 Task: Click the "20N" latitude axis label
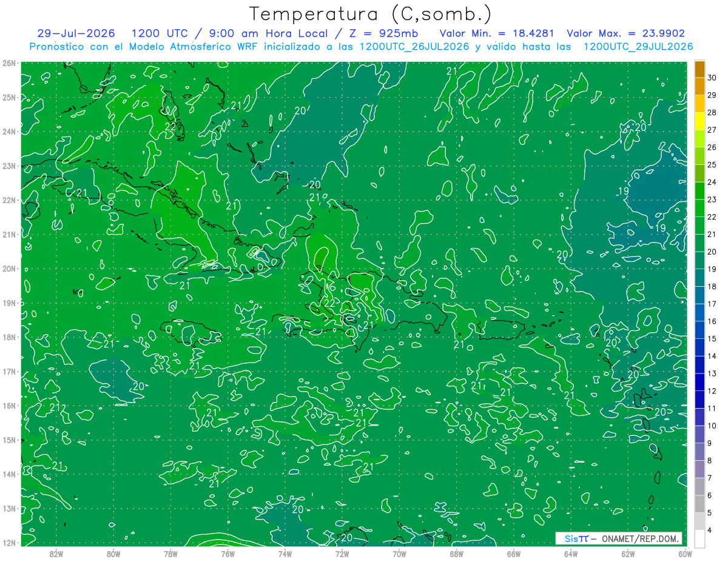pyautogui.click(x=9, y=269)
